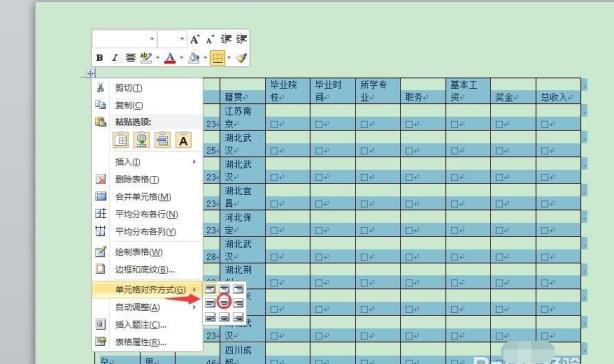Click the 湖北宜昌 table cell
The image size is (614, 364).
tap(243, 197)
